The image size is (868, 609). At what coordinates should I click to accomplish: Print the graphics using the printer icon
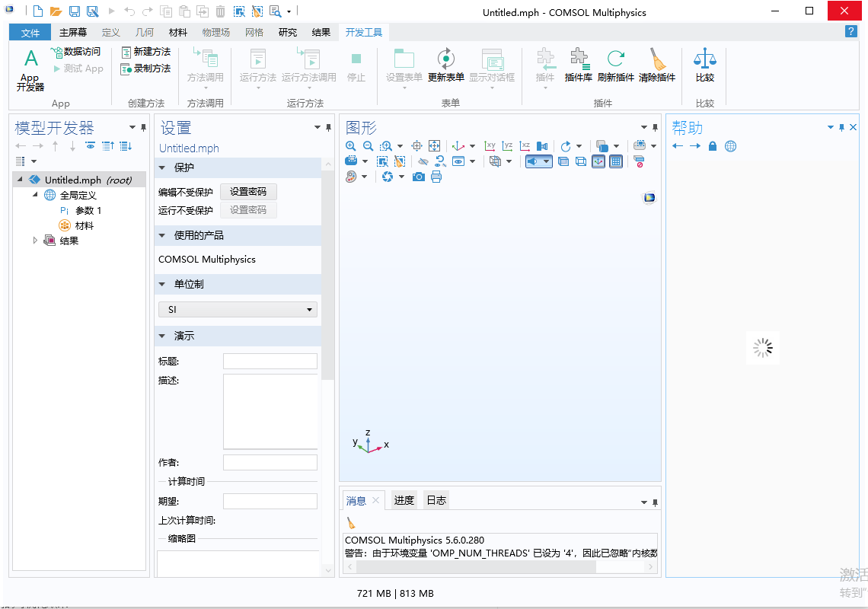pos(436,177)
